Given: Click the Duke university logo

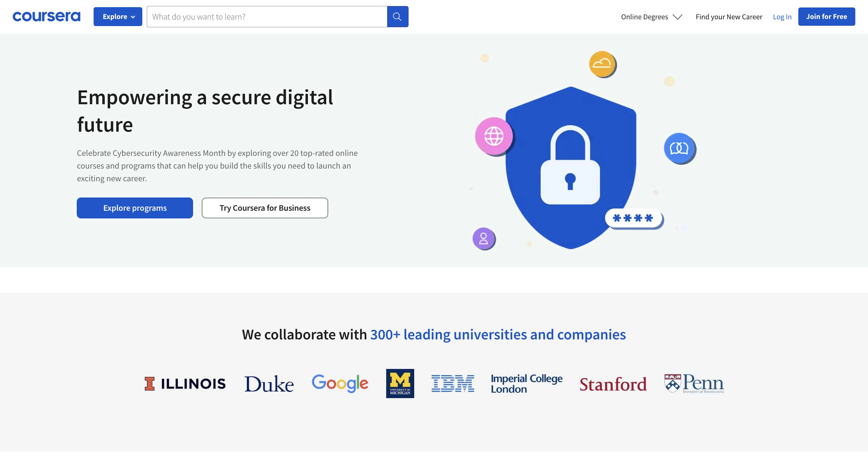Looking at the screenshot, I should pos(269,384).
